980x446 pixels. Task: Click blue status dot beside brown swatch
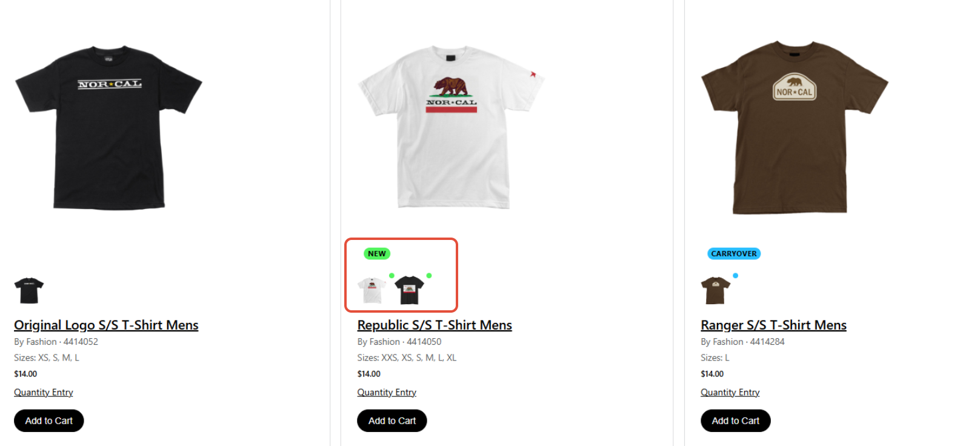(735, 276)
